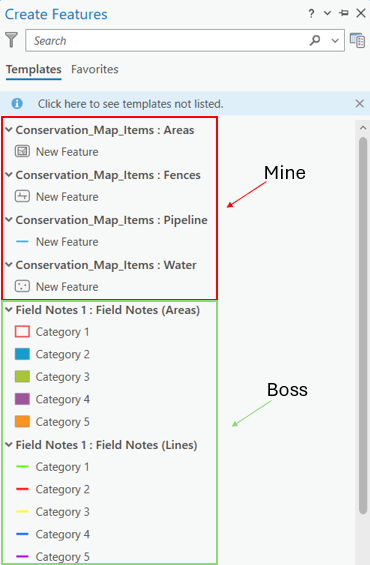Click the red outline Category 1 area swatch
370x565 pixels.
click(x=22, y=332)
